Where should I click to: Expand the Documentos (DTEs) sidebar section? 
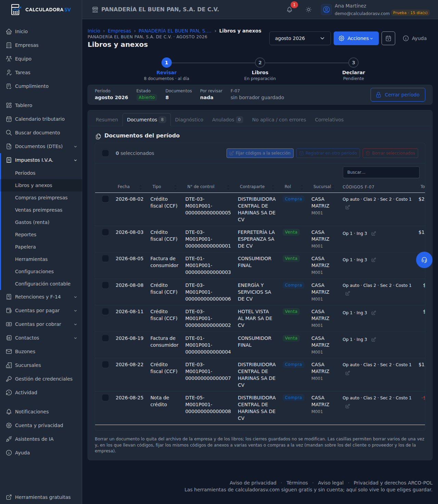[41, 146]
